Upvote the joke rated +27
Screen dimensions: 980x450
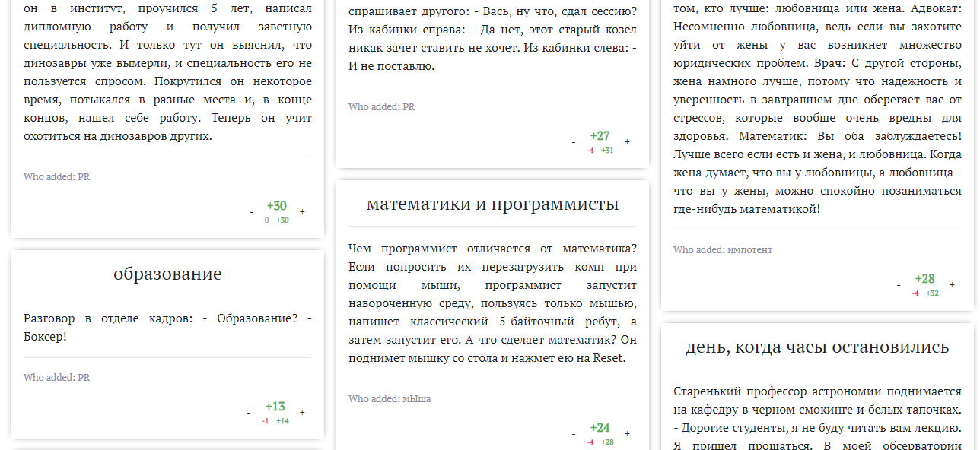627,142
